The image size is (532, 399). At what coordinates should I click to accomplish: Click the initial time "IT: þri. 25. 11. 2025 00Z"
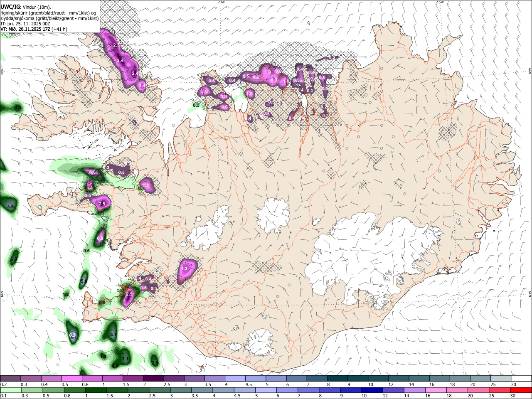tap(25, 24)
